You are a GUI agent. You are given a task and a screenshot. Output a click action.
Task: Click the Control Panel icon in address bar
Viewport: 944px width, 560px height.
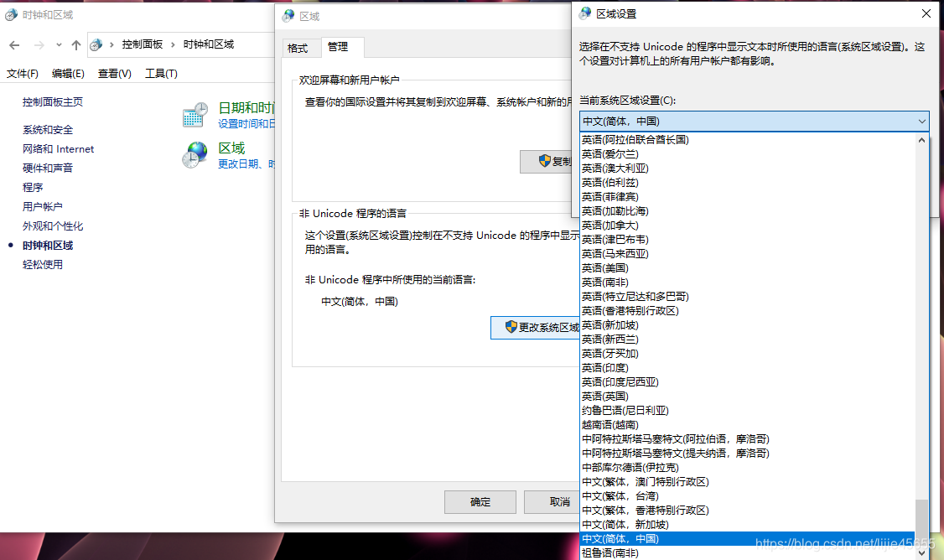coord(96,44)
